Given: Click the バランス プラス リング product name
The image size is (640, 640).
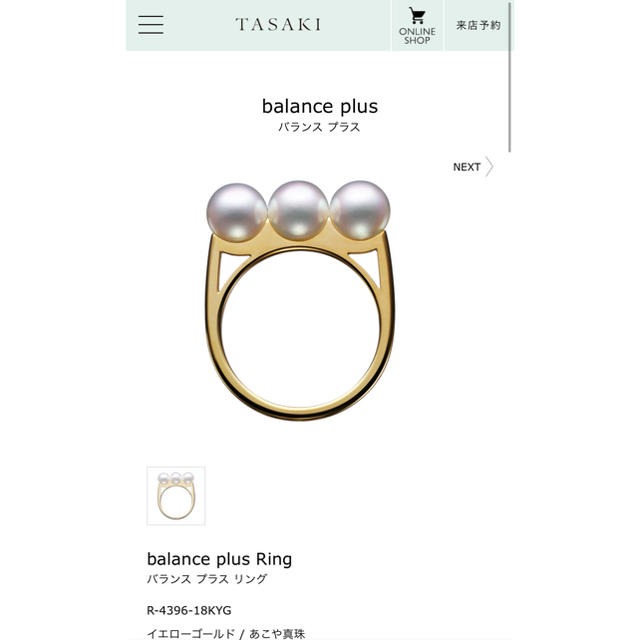Looking at the screenshot, I should tap(207, 579).
